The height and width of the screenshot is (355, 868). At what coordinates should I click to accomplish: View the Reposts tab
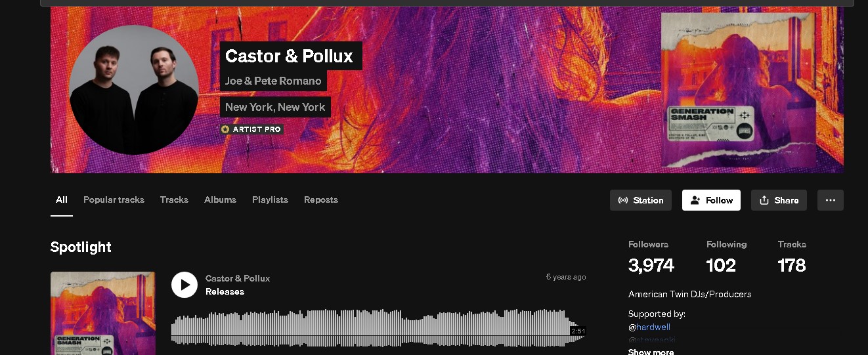[321, 199]
